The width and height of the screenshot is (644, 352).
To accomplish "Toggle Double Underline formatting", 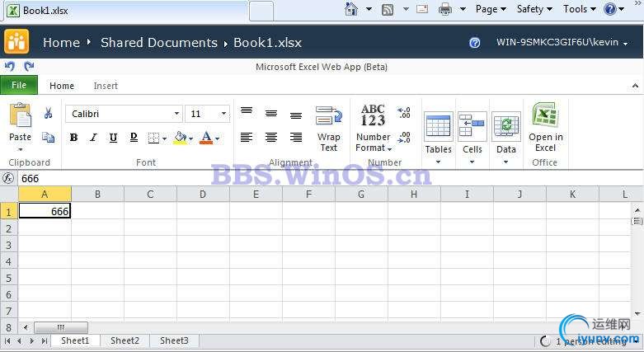I will [134, 138].
